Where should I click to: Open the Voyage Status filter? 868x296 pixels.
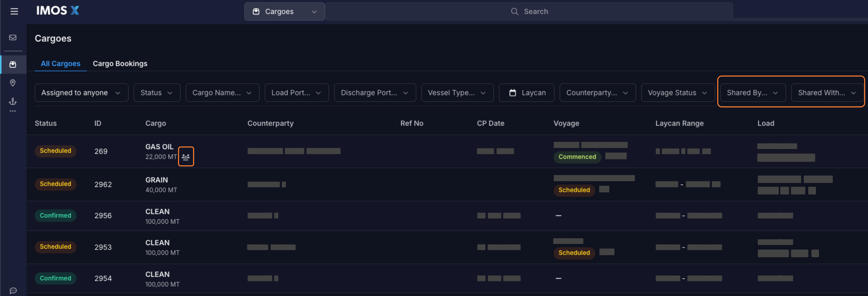pyautogui.click(x=677, y=93)
